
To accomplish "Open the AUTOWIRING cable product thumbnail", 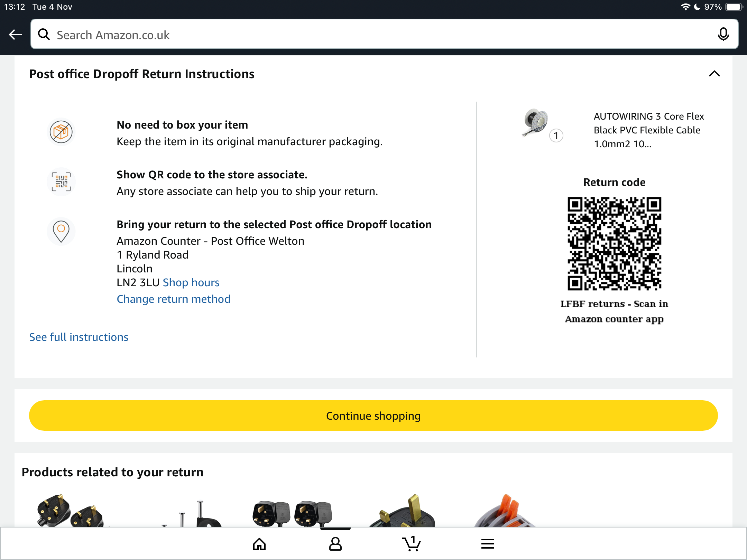I will [535, 122].
